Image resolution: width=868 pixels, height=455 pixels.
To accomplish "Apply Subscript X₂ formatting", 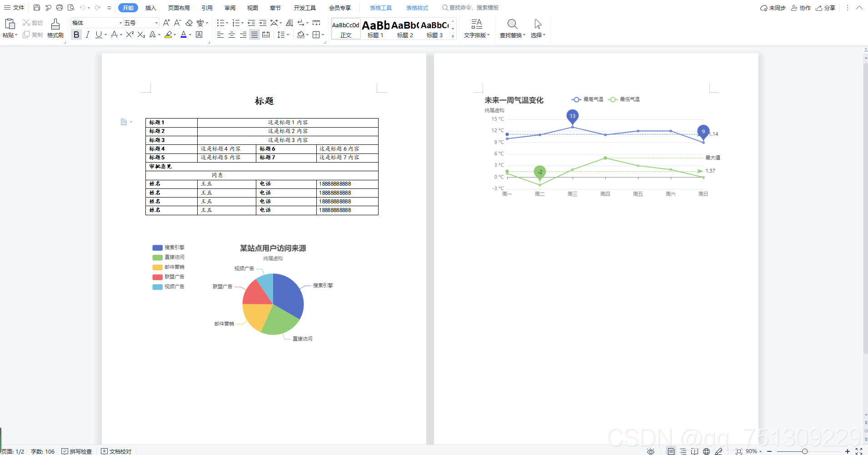I will click(x=141, y=35).
